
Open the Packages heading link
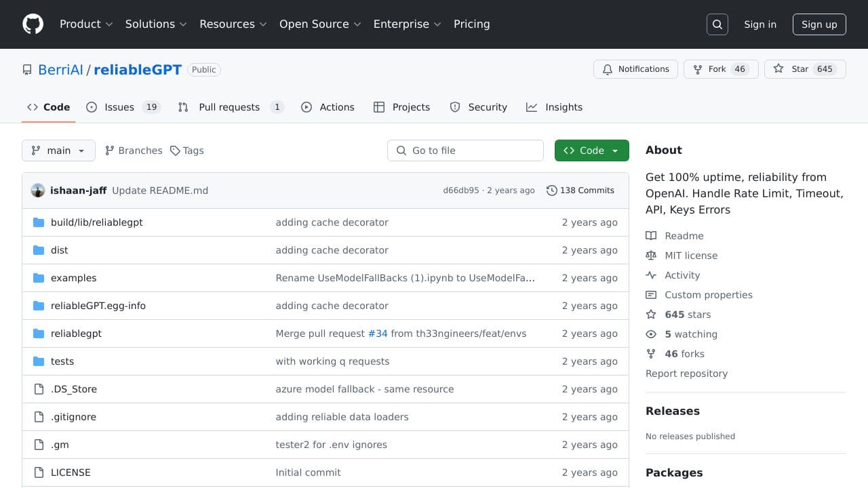point(674,472)
